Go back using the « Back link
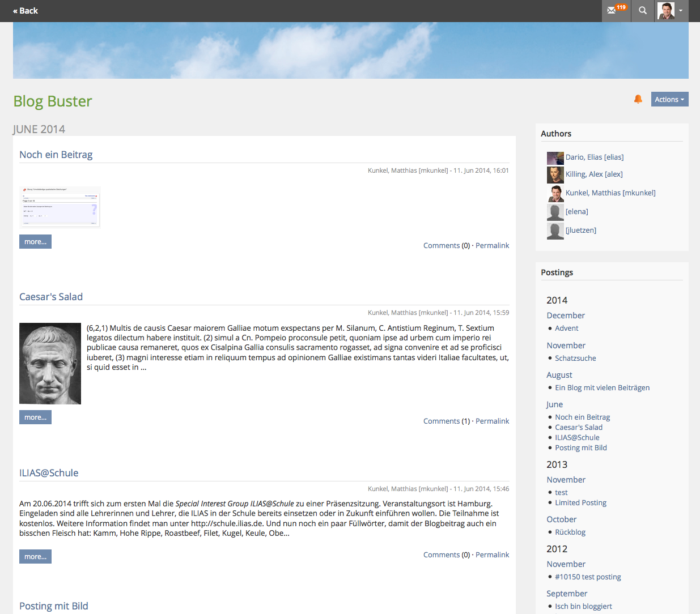Image resolution: width=700 pixels, height=614 pixels. (26, 11)
